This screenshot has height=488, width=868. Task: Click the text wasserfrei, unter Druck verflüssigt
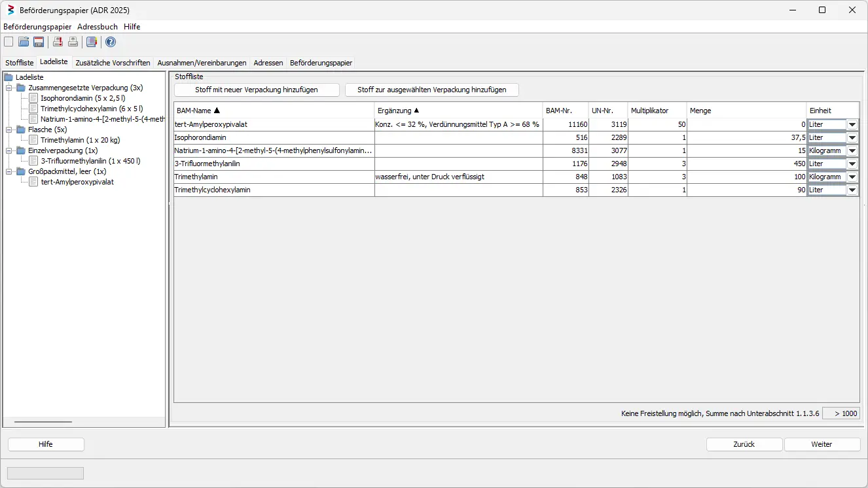(x=429, y=177)
